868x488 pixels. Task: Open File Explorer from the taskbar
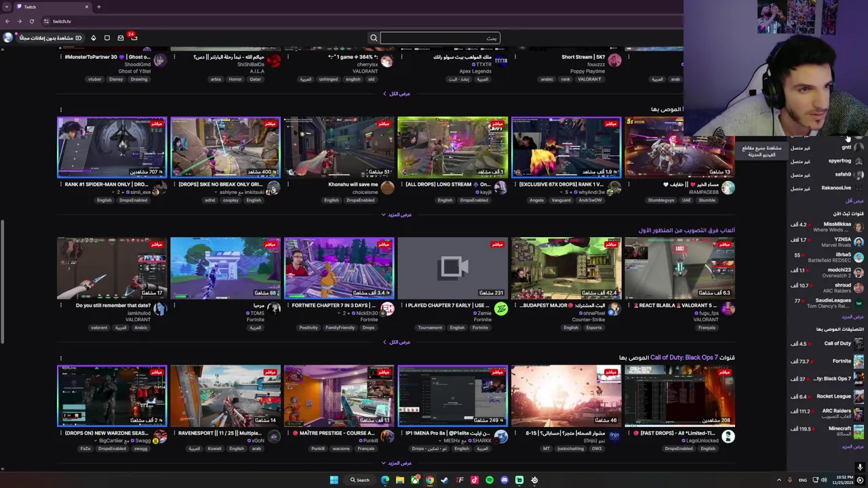400,480
